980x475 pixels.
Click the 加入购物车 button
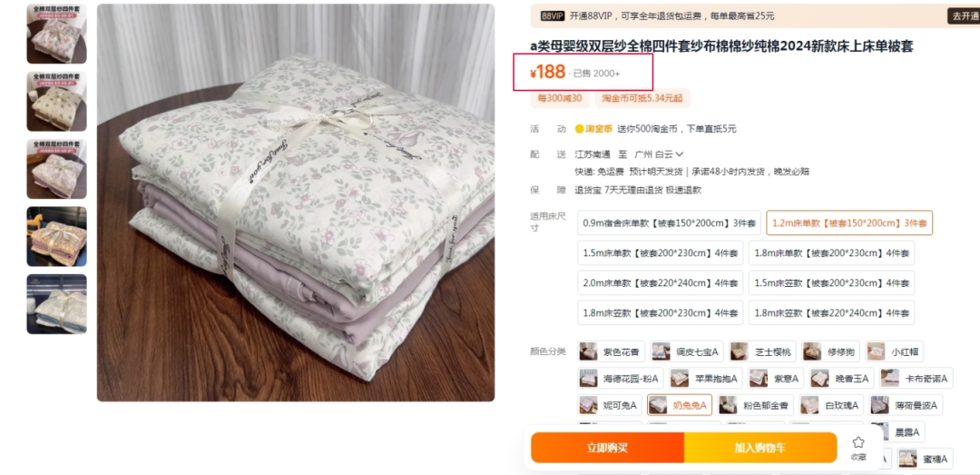(x=760, y=448)
